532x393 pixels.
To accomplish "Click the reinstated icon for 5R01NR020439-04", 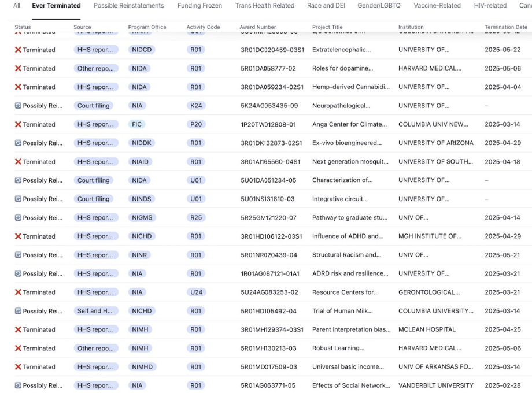I will click(x=18, y=255).
